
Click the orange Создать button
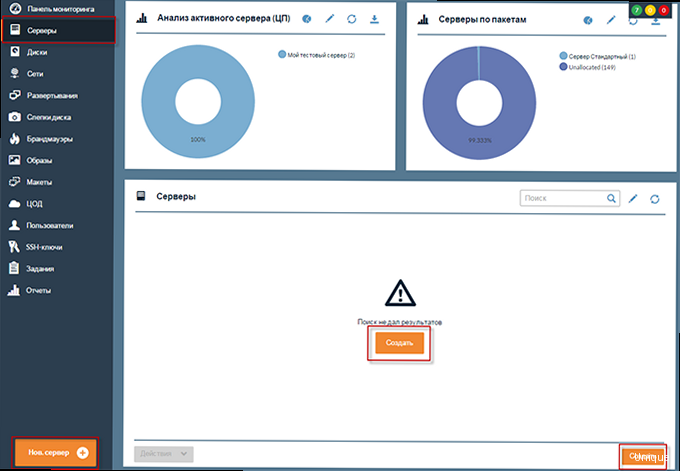400,342
